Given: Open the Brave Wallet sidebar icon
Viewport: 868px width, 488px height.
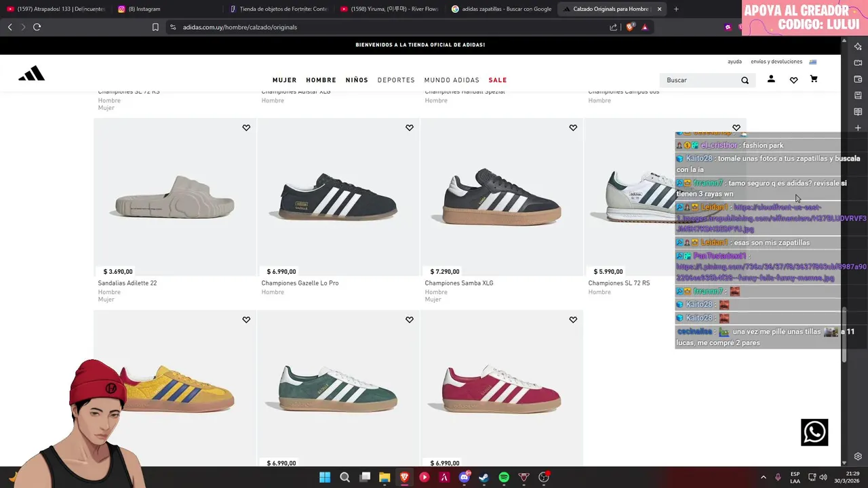Looking at the screenshot, I should coord(858,79).
